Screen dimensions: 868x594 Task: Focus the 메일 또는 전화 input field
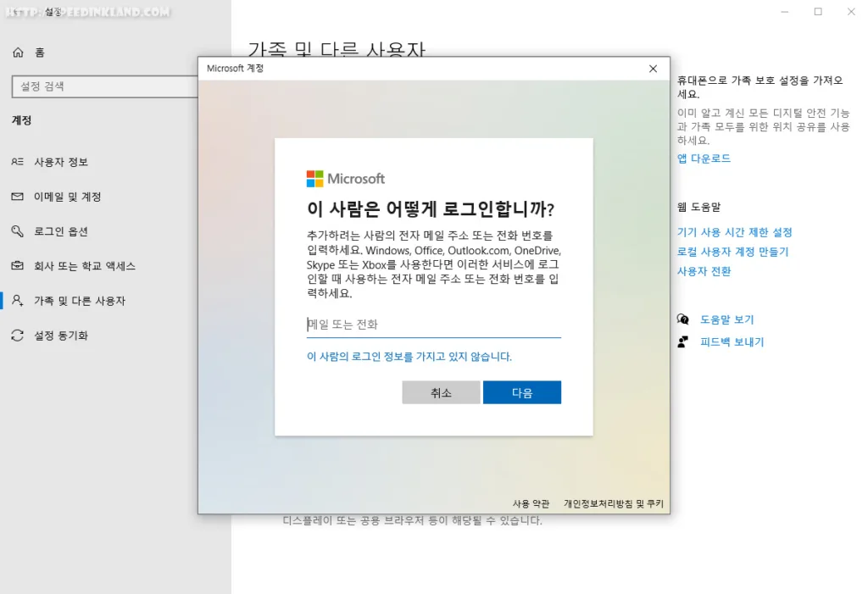[x=434, y=325]
